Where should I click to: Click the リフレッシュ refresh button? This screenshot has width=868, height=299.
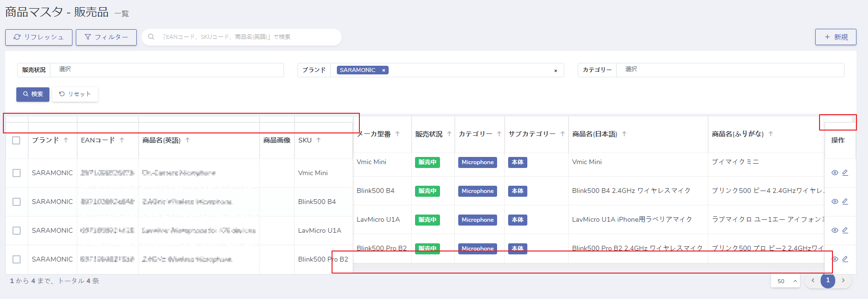(x=39, y=37)
